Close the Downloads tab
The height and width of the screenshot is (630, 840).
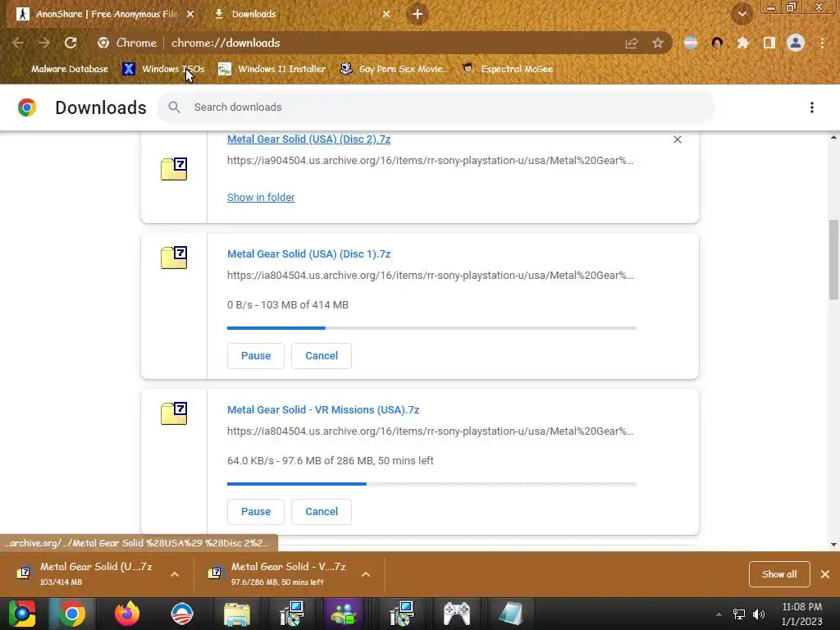(386, 14)
